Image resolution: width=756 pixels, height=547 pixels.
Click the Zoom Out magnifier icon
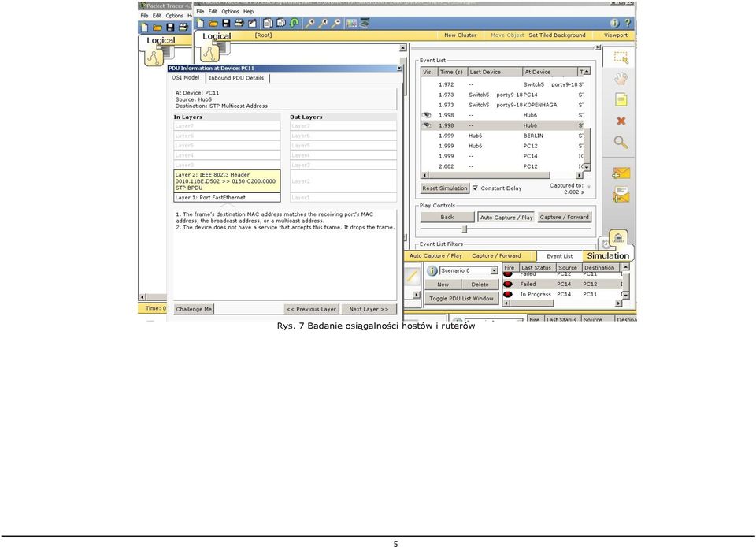336,23
